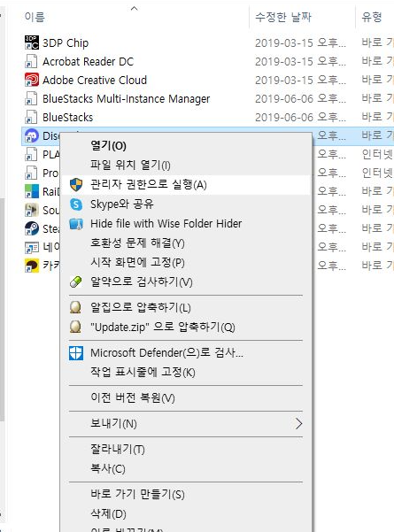The image size is (394, 532).
Task: Click the 알약 pill icon in menu
Action: 76,282
